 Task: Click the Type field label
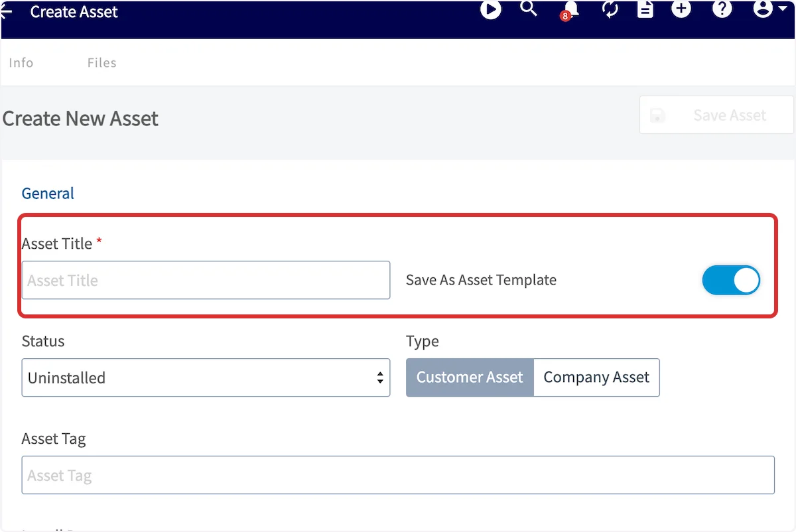(x=423, y=342)
